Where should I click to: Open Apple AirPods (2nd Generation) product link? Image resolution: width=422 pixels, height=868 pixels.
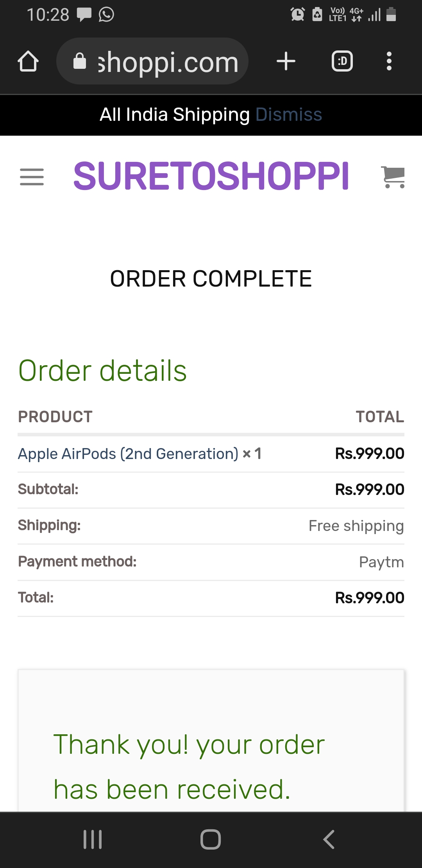tap(128, 454)
